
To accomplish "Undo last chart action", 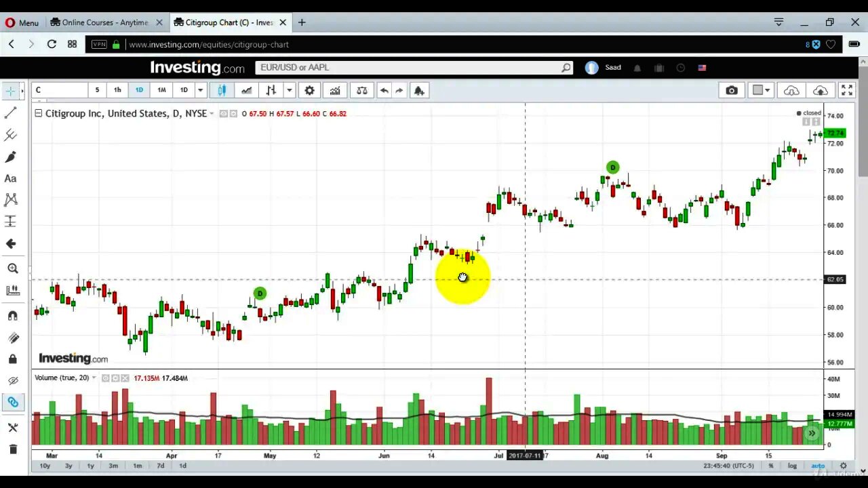I will coord(384,90).
